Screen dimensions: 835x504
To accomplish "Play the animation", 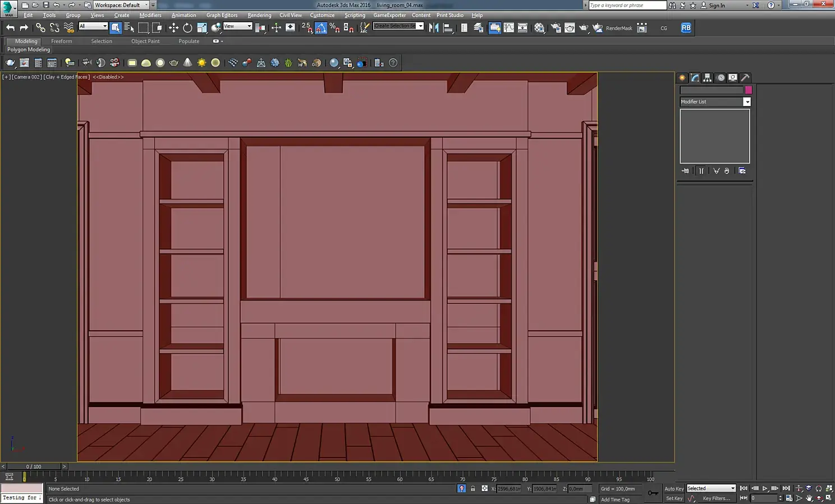I will 764,488.
